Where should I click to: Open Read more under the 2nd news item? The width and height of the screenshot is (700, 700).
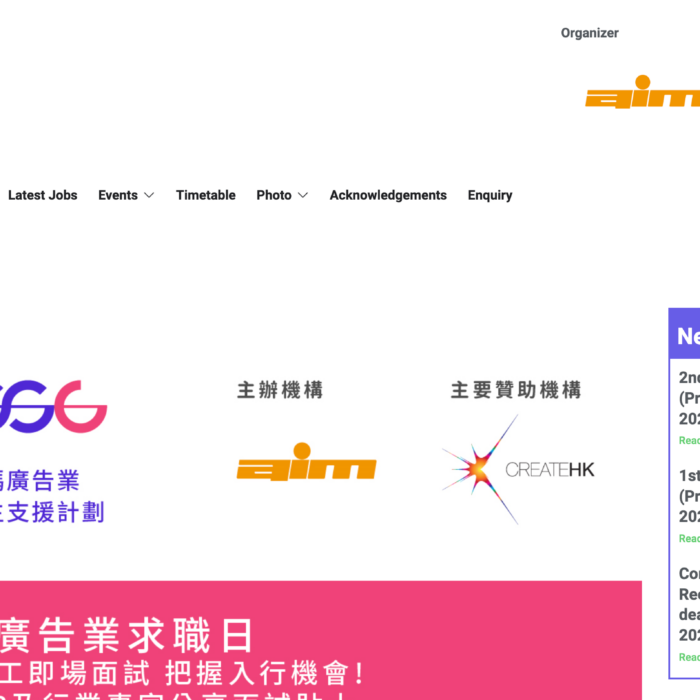click(689, 440)
